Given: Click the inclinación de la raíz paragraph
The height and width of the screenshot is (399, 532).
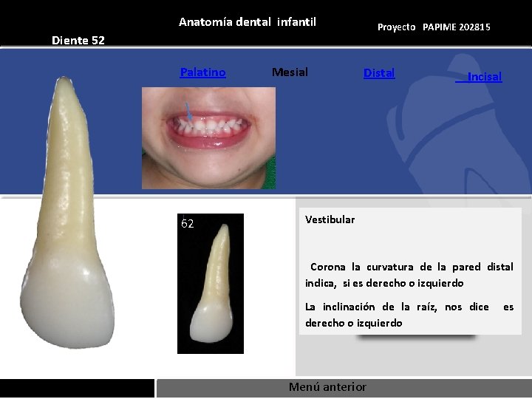Looking at the screenshot, I should (409, 315).
